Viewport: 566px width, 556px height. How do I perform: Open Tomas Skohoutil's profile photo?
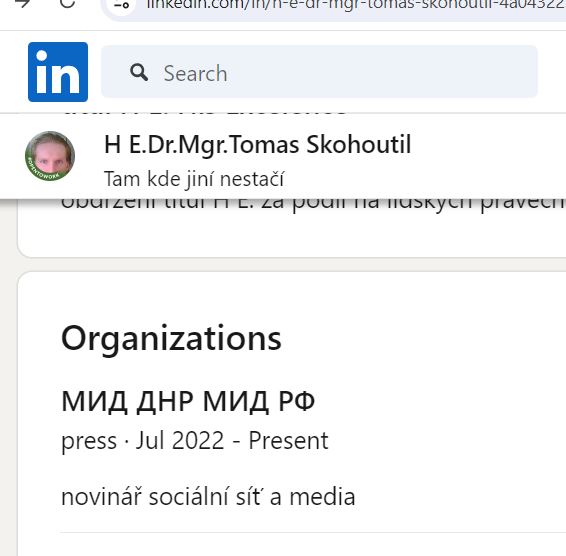pyautogui.click(x=50, y=156)
